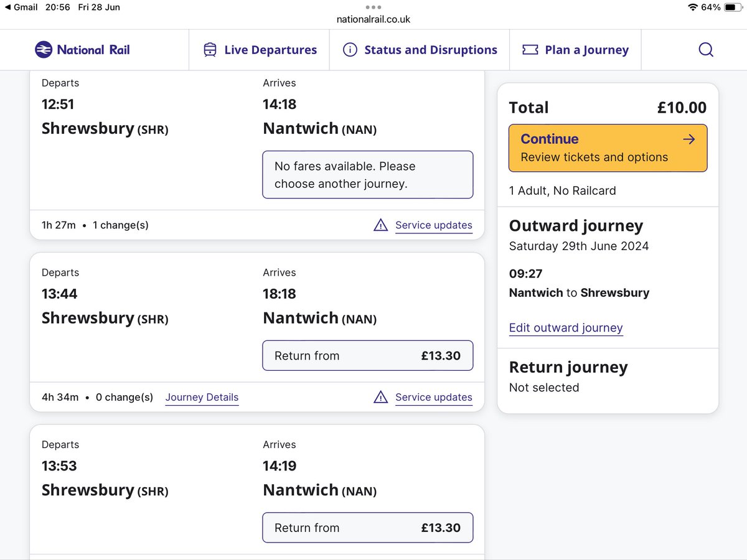This screenshot has height=560, width=747.
Task: Select the £13.30 return fare for 13:44
Action: [x=368, y=355]
